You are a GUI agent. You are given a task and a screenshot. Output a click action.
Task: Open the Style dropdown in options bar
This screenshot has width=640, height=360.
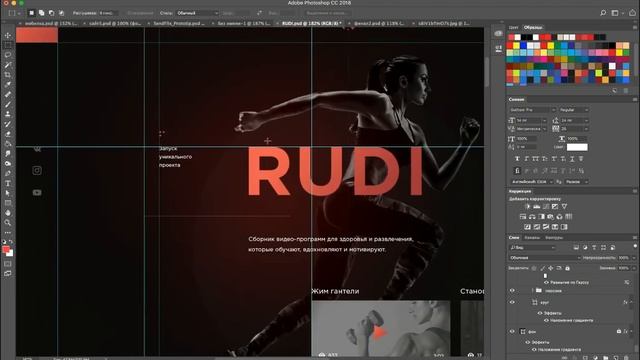(x=198, y=13)
